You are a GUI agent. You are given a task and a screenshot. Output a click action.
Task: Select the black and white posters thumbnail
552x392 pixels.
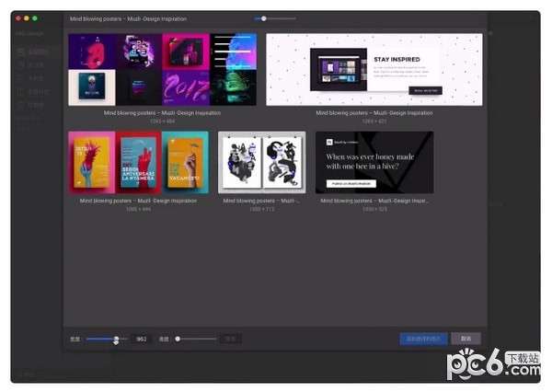tap(261, 162)
